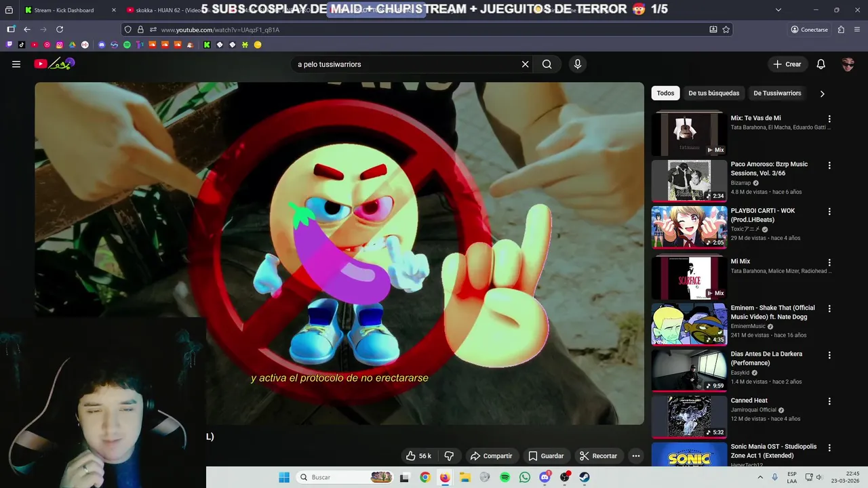Open the PLAYBOI CARTI - WOK thumbnail

coord(689,227)
